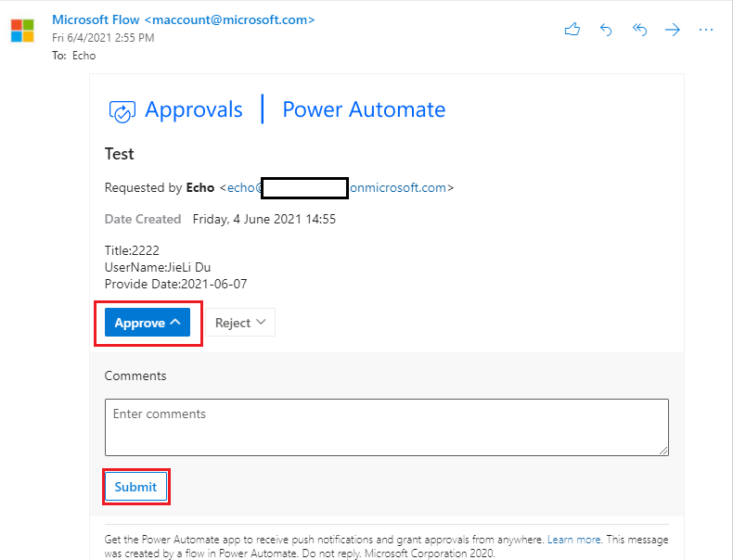This screenshot has width=733, height=560.
Task: Click the Date Created label
Action: coord(143,220)
